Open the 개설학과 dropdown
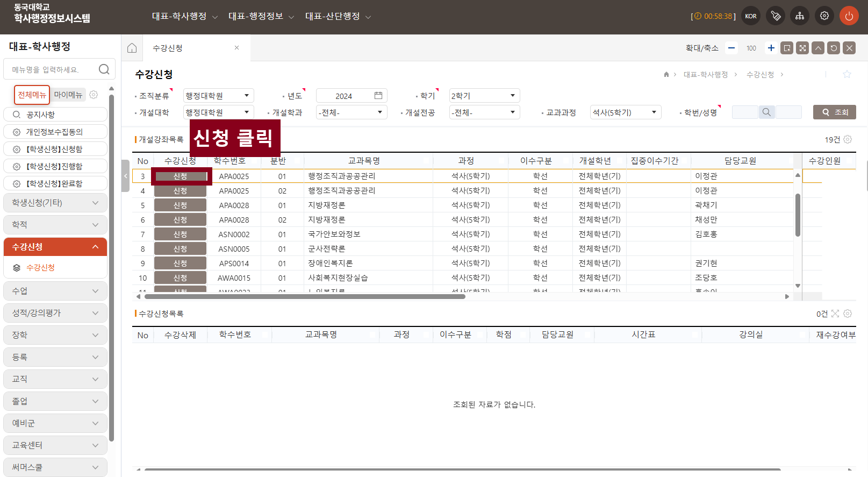The height and width of the screenshot is (477, 868). [351, 112]
